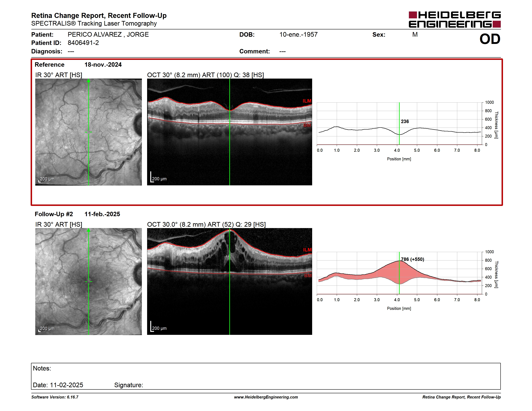
Task: Click the Follow-Up thickness value 786 (+550)
Action: [413, 259]
